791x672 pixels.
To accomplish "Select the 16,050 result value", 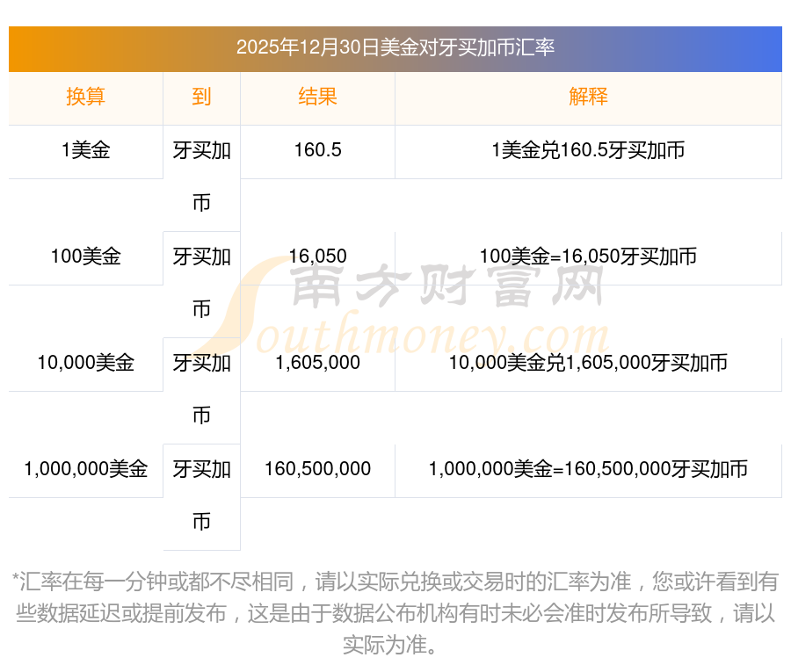I will 317,257.
